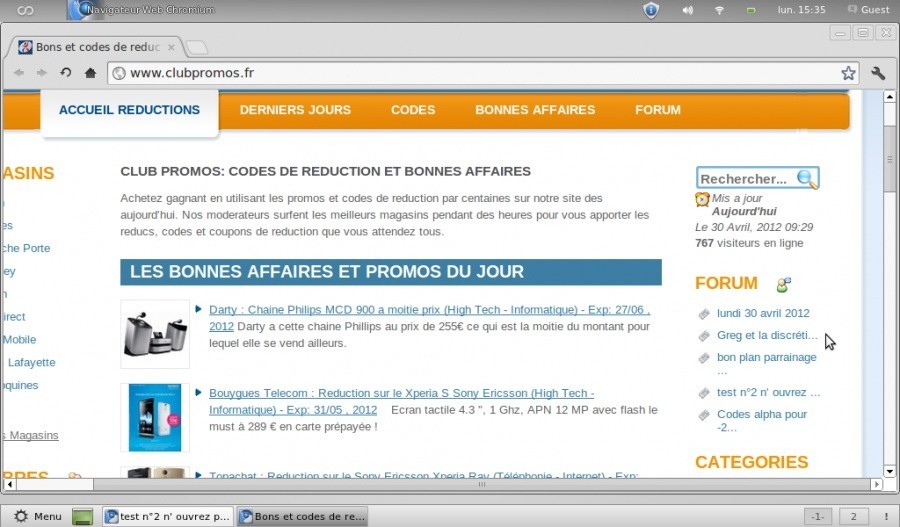Open the browser home page icon
Viewport: 900px width, 527px height.
[x=90, y=73]
